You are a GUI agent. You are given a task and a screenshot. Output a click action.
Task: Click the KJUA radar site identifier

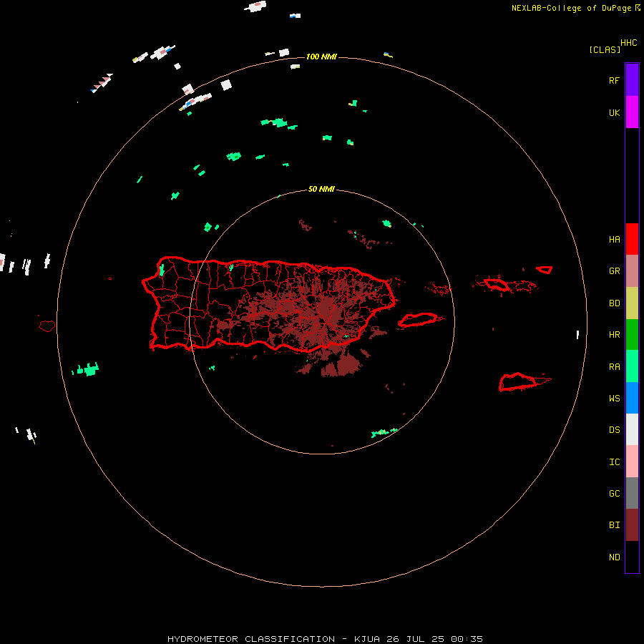coord(367,639)
